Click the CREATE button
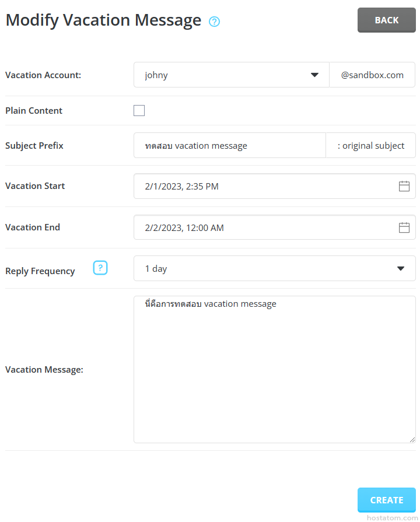 386,500
